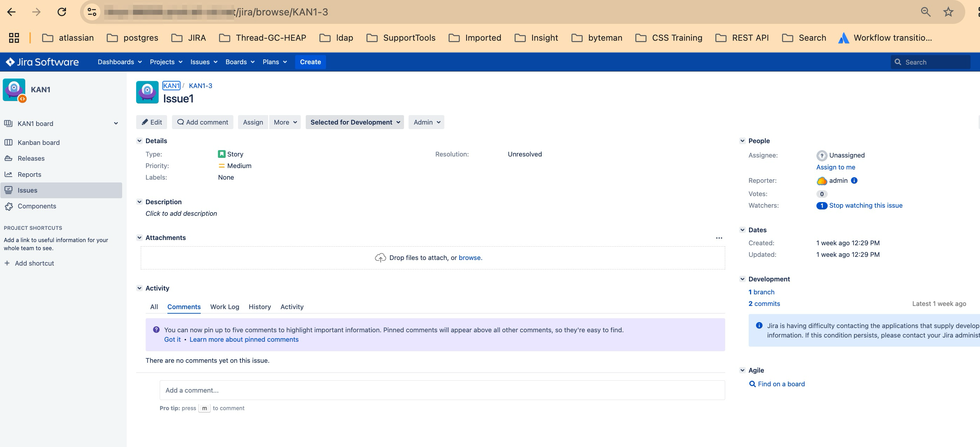The width and height of the screenshot is (980, 447).
Task: Click Find on a board link
Action: [x=776, y=384]
